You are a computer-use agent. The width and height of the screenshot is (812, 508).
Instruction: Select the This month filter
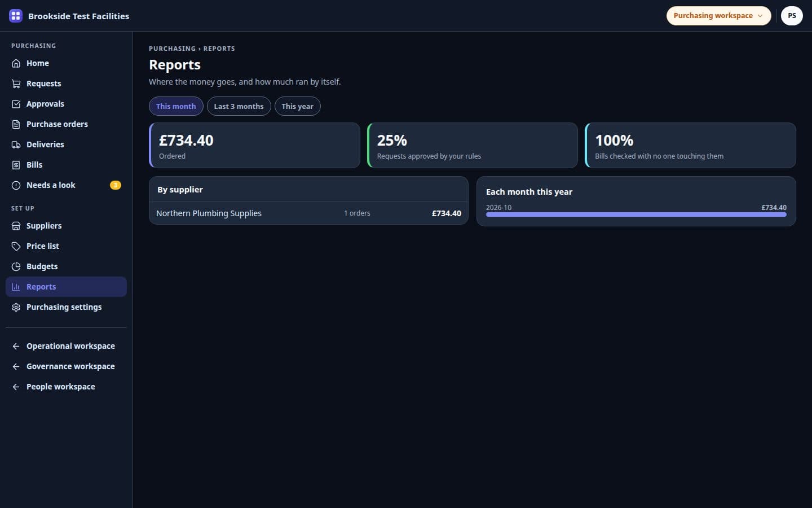click(176, 106)
